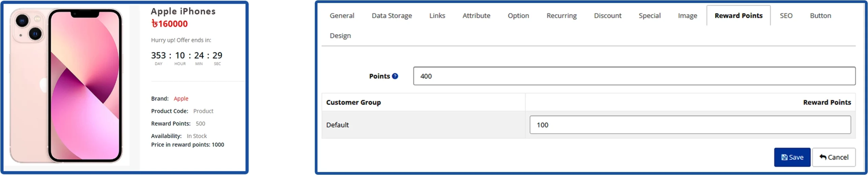
Task: Click the Default group reward points field
Action: (690, 125)
